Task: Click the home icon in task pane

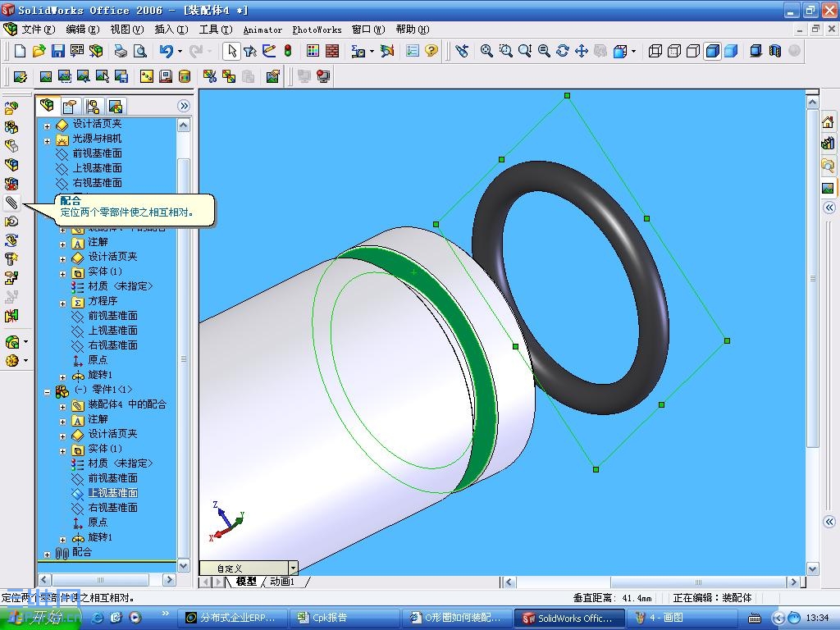Action: tap(828, 122)
